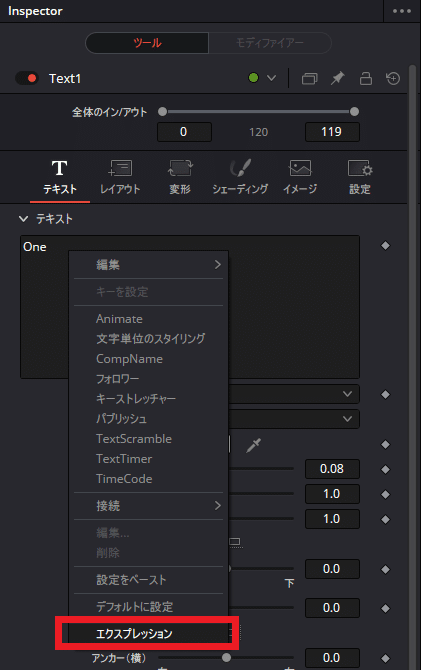Click the duration value 120
Screen dimensions: 421x670
pyautogui.click(x=259, y=132)
